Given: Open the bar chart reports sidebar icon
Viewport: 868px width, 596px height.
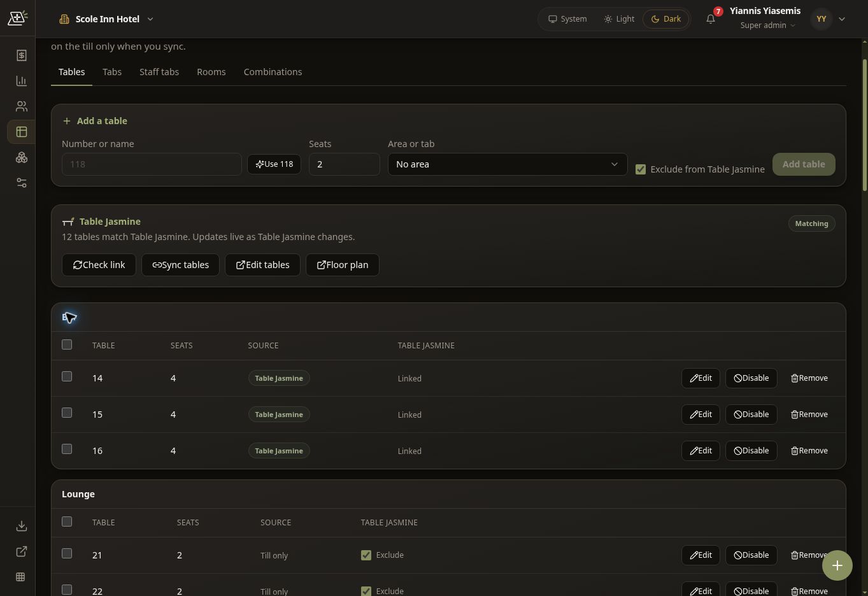Looking at the screenshot, I should [x=21, y=81].
